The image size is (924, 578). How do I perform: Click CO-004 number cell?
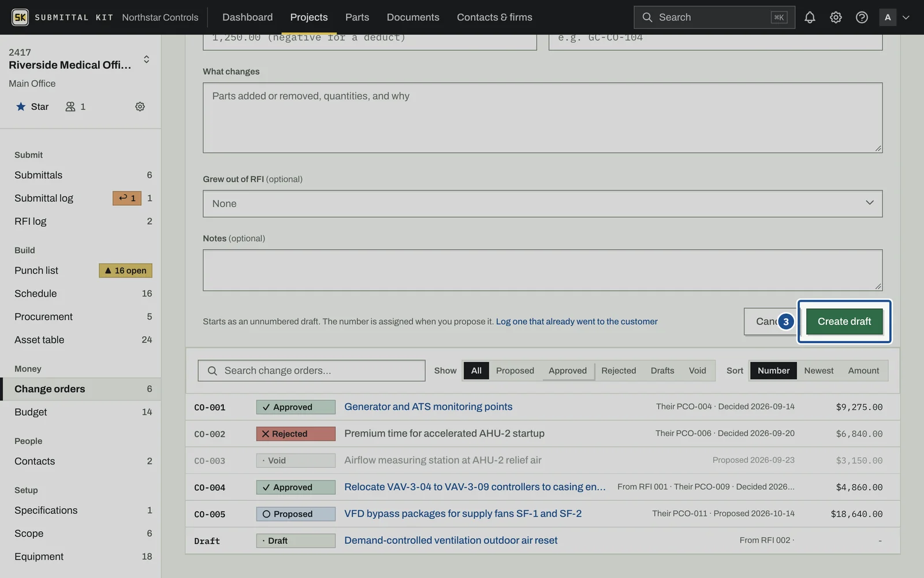click(x=210, y=488)
